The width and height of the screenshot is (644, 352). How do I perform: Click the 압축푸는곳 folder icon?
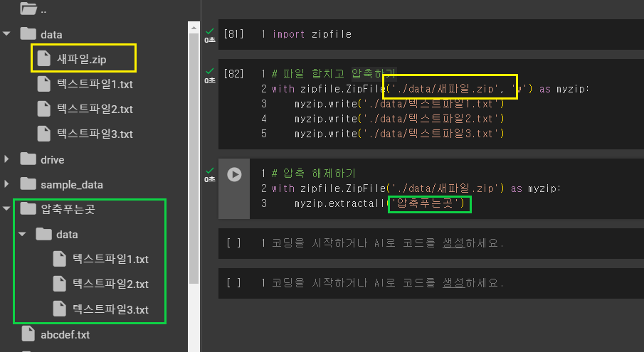tap(28, 208)
